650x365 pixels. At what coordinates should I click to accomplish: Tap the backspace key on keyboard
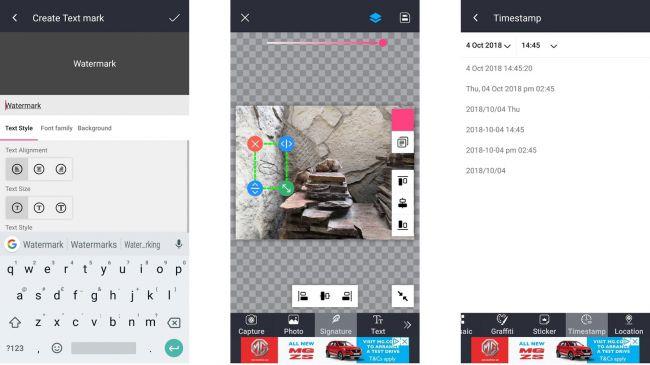pos(174,323)
